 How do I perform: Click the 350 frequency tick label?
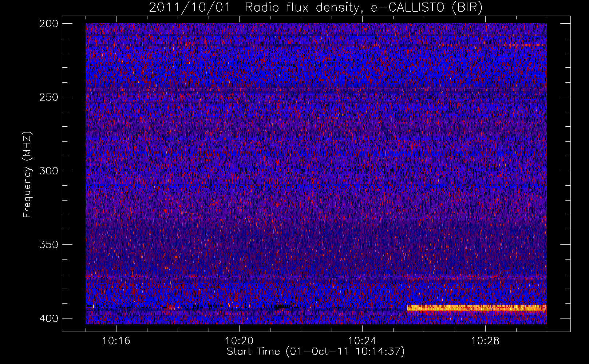[x=48, y=245]
